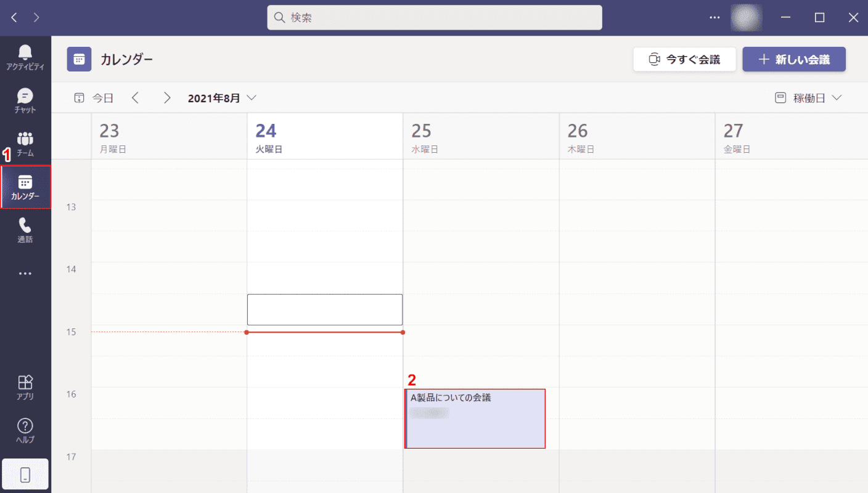Click the 26 木曜日 day header
Screen dimensions: 868x493
pyautogui.click(x=637, y=137)
